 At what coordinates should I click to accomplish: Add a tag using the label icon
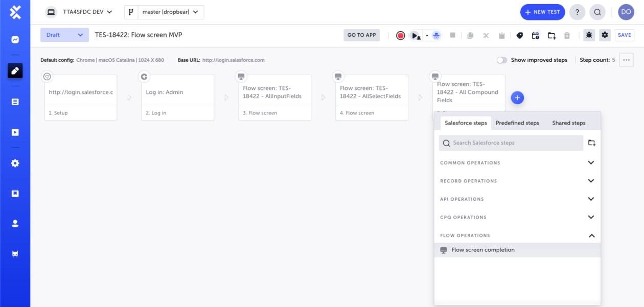coord(519,35)
